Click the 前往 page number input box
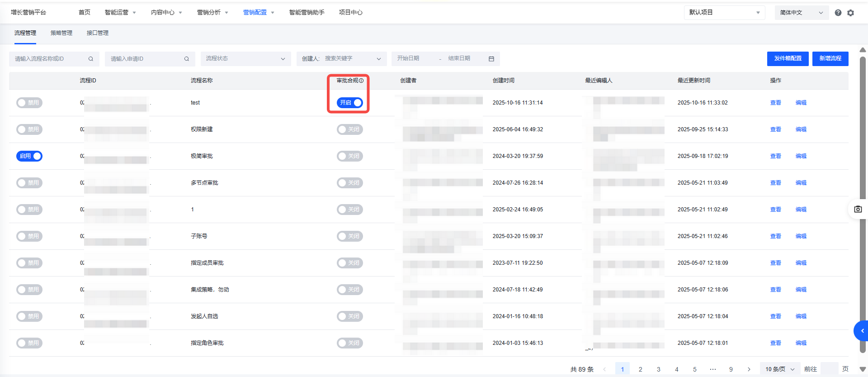868x377 pixels. [829, 369]
